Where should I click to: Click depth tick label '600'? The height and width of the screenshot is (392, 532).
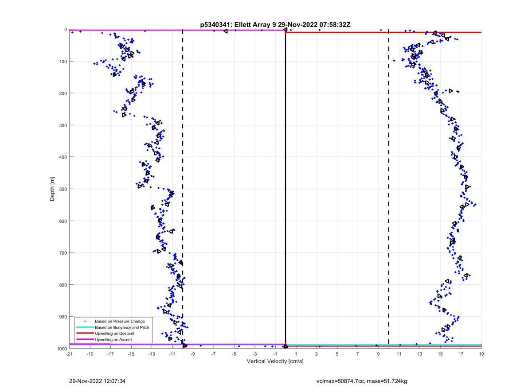tap(63, 221)
